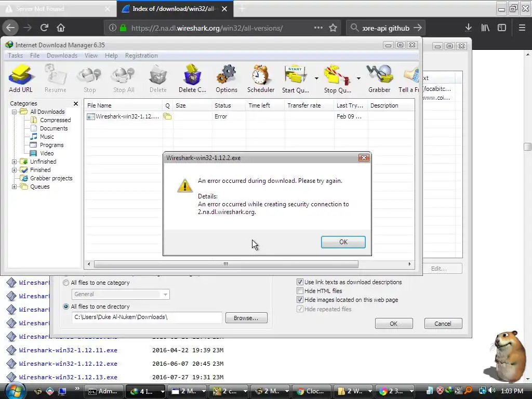The height and width of the screenshot is (399, 532).
Task: Click the Add URL toolbar icon
Action: (21, 78)
